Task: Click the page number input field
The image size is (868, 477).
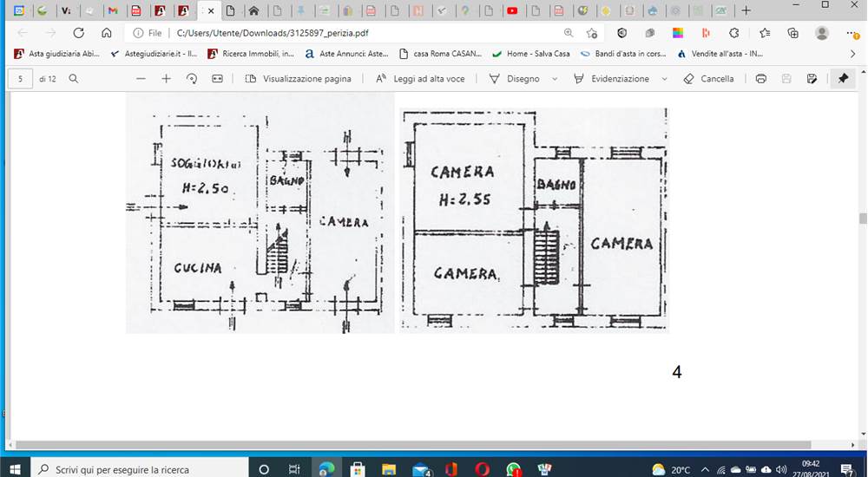Action: pyautogui.click(x=21, y=79)
